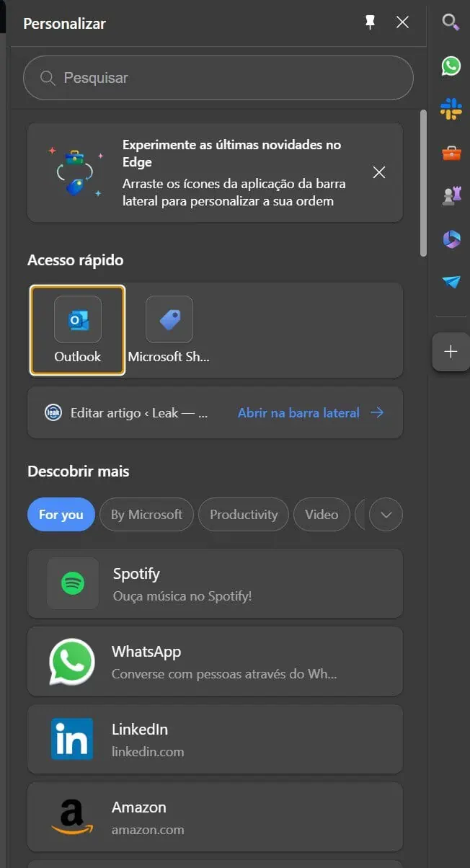Switch to the Productivity tab
Viewport: 470px width, 868px height.
tap(244, 515)
